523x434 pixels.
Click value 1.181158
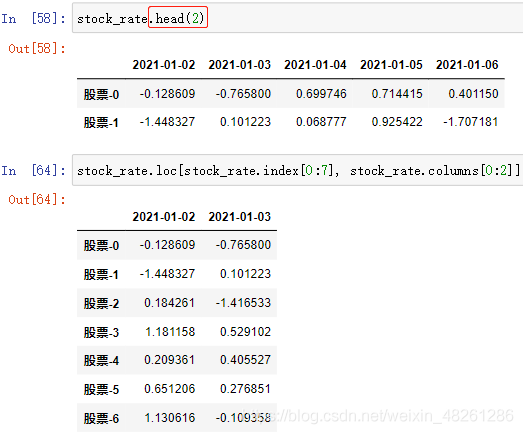[170, 332]
